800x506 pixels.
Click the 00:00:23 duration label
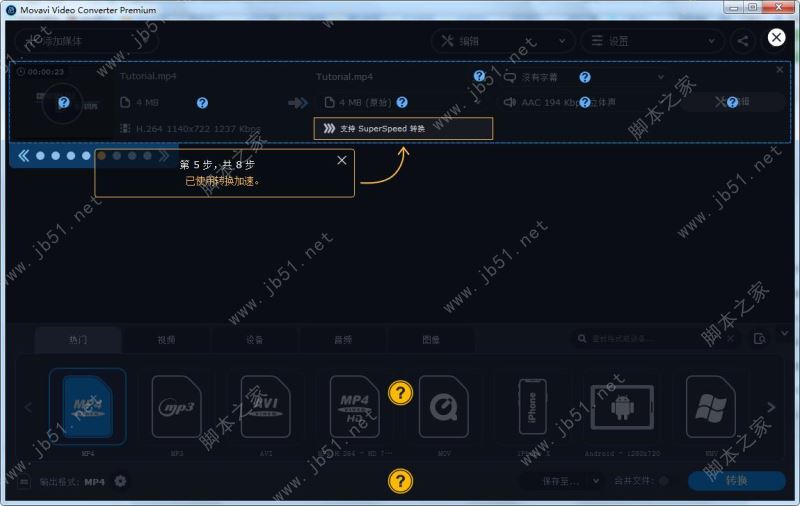41,72
